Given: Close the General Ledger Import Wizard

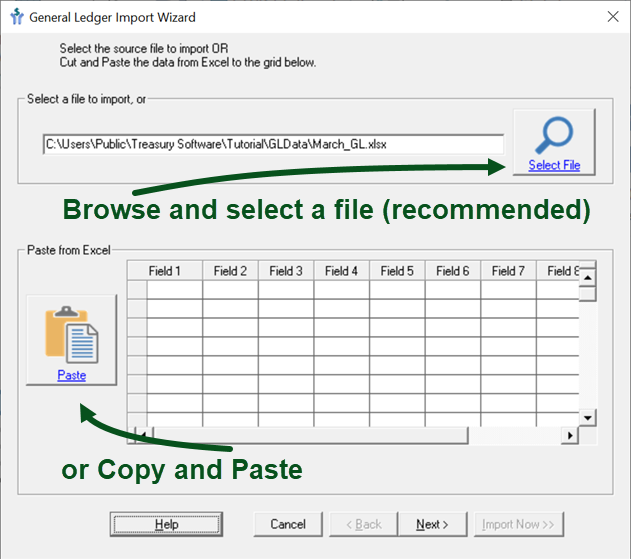Looking at the screenshot, I should coord(613,17).
